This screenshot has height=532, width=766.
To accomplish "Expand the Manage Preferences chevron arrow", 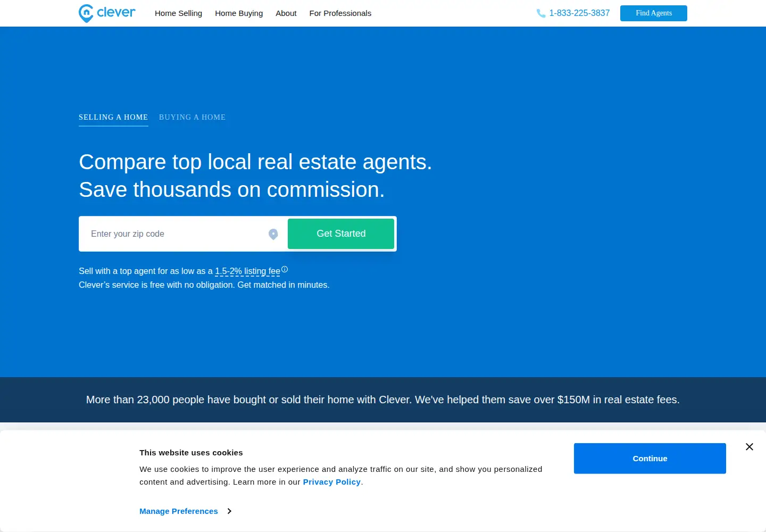I will [229, 511].
